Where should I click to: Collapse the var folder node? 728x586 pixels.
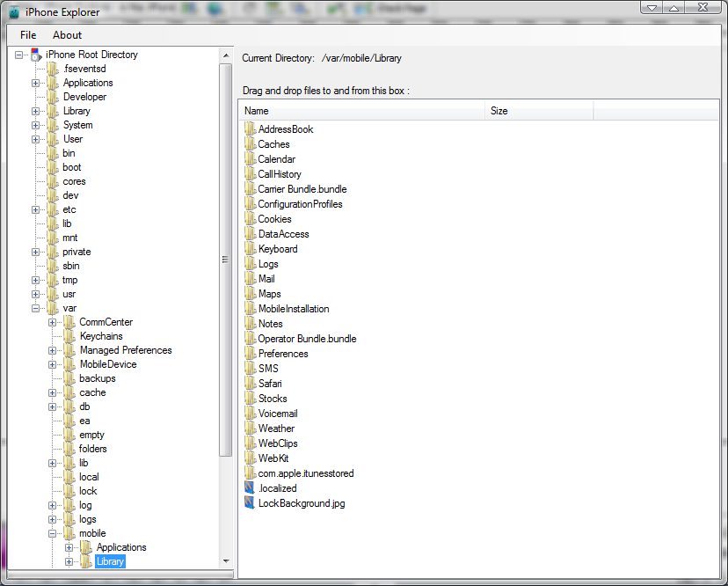point(35,308)
